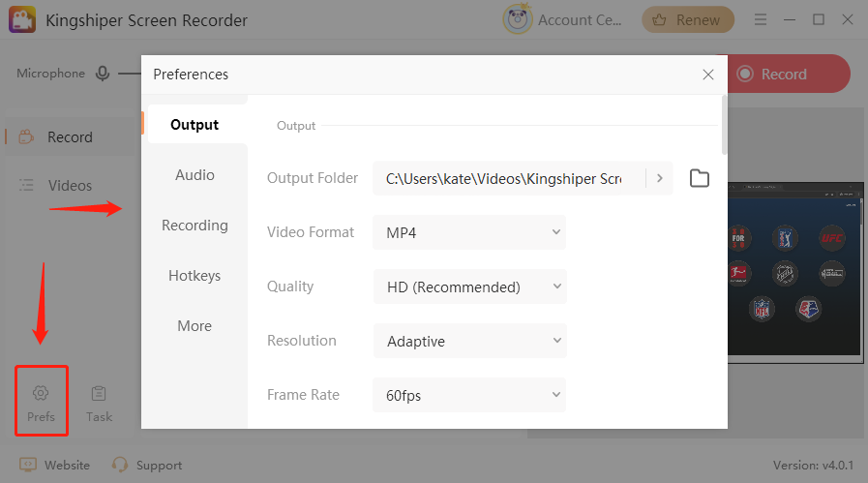Viewport: 868px width, 483px height.
Task: Switch to the Hotkeys preferences tab
Action: click(195, 276)
